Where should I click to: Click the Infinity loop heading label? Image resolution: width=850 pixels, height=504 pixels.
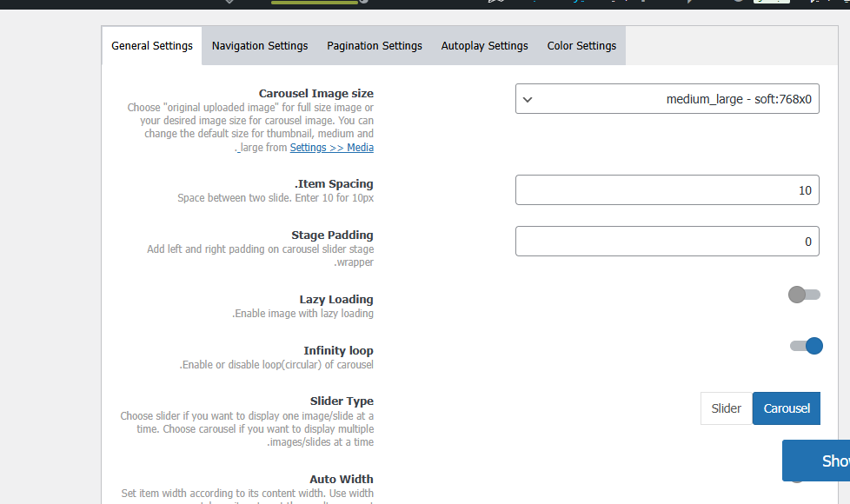338,351
